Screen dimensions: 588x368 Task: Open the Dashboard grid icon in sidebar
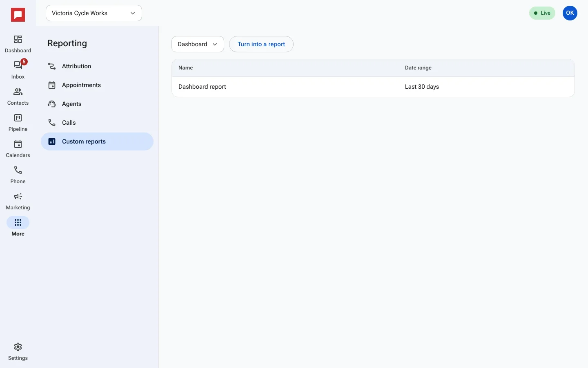(x=18, y=39)
